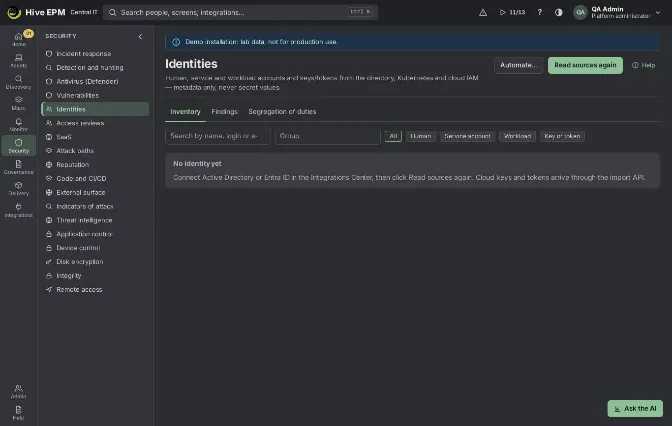Open Delivery in the left rail
This screenshot has width=672, height=426.
click(x=18, y=189)
